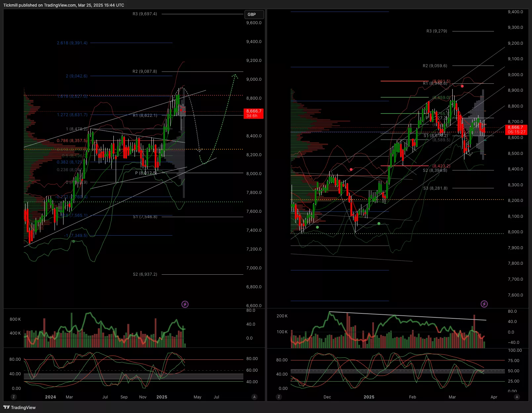Open timezone Z button on left chart
Viewport: 532px width, 413px height.
click(x=14, y=397)
